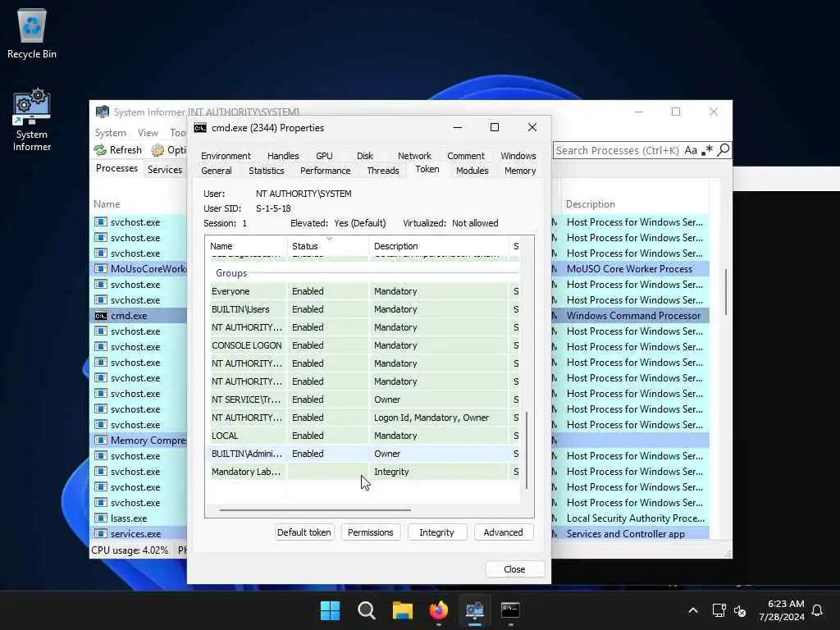Image resolution: width=840 pixels, height=630 pixels.
Task: Switch to the General tab
Action: pyautogui.click(x=217, y=171)
